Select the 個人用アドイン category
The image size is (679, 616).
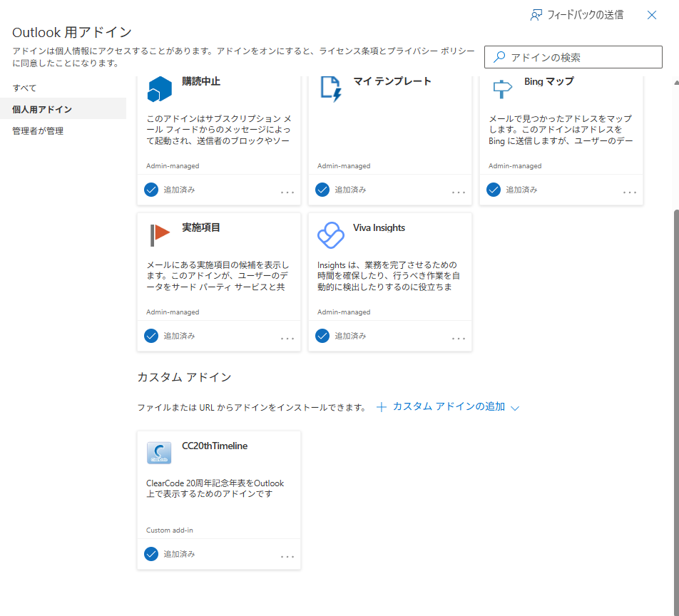tap(63, 109)
